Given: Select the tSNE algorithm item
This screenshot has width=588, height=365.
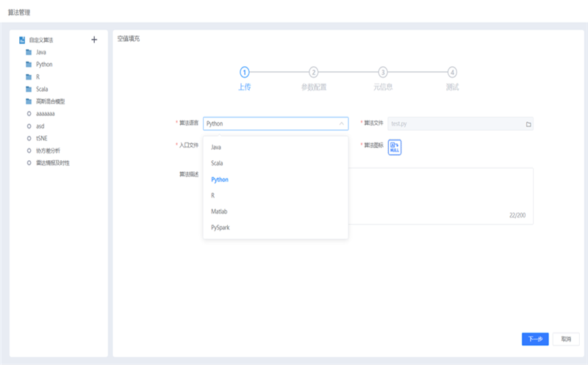Looking at the screenshot, I should [43, 138].
